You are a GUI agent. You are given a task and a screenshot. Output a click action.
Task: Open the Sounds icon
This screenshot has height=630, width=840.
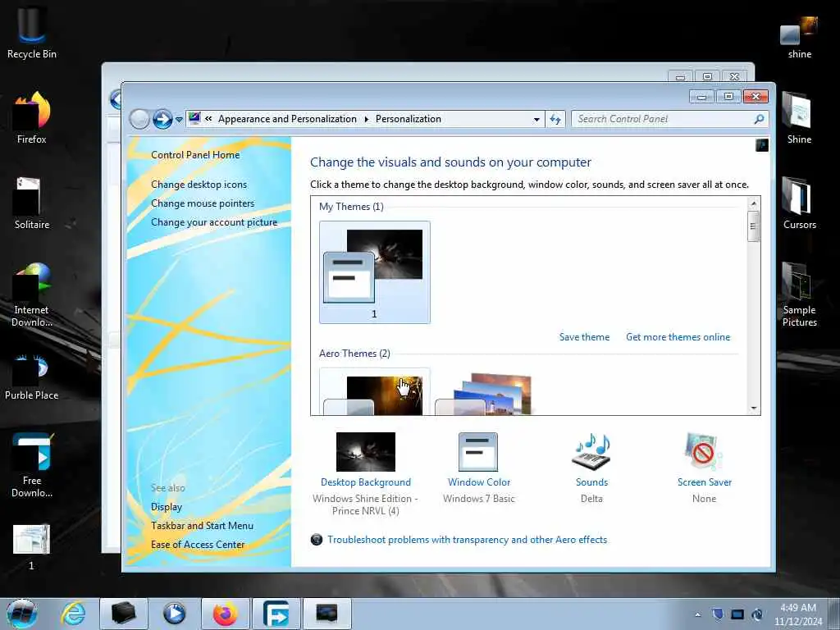tap(591, 451)
